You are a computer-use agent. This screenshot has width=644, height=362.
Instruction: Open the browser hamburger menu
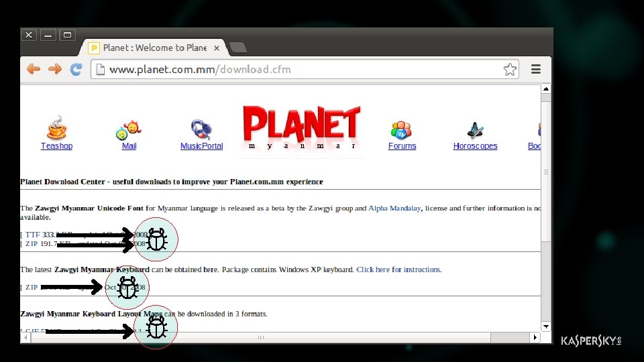(x=535, y=69)
